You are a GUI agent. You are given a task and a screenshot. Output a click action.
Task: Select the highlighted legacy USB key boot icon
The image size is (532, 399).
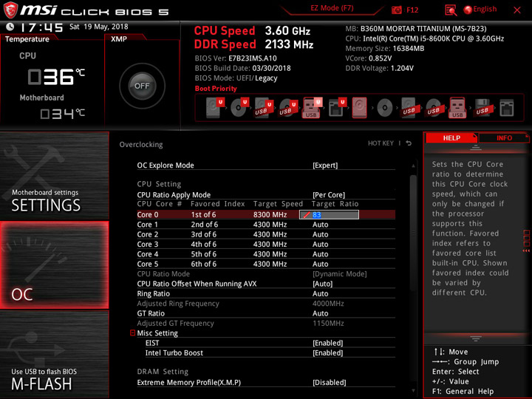point(457,108)
